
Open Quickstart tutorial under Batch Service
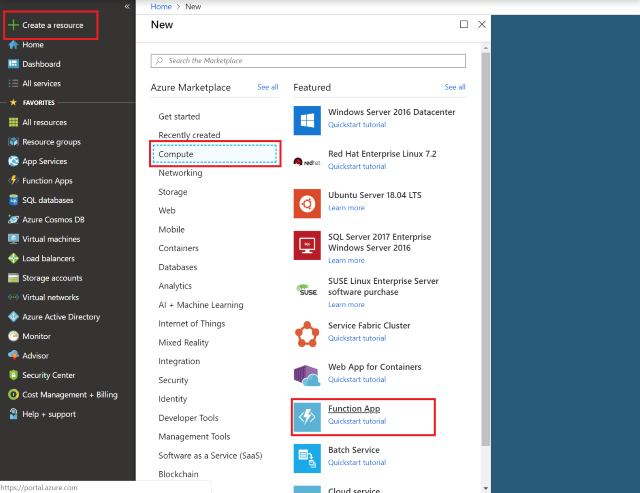(357, 462)
